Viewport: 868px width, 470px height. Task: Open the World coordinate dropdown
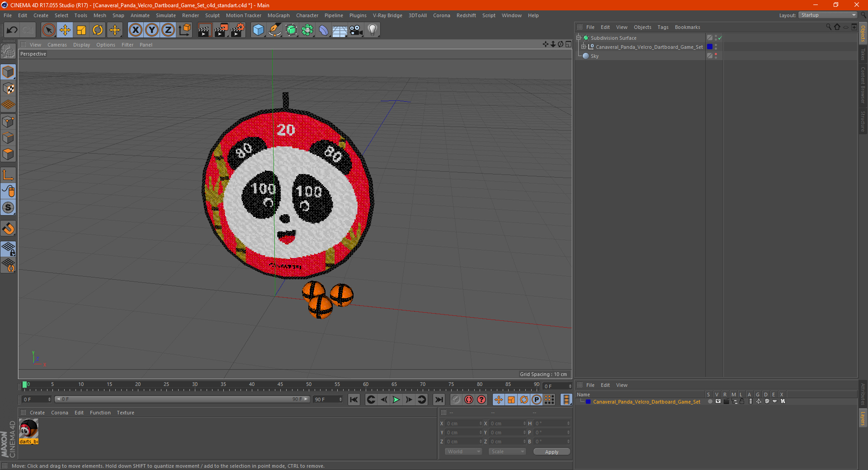463,451
